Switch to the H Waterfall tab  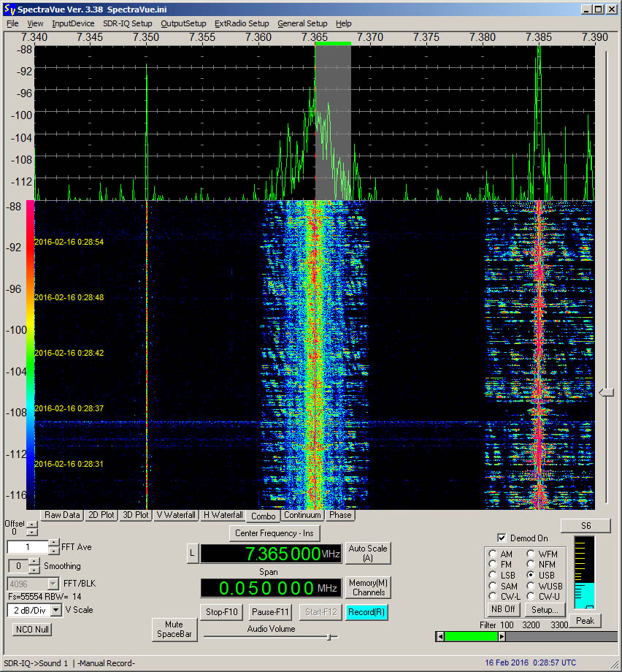click(223, 515)
